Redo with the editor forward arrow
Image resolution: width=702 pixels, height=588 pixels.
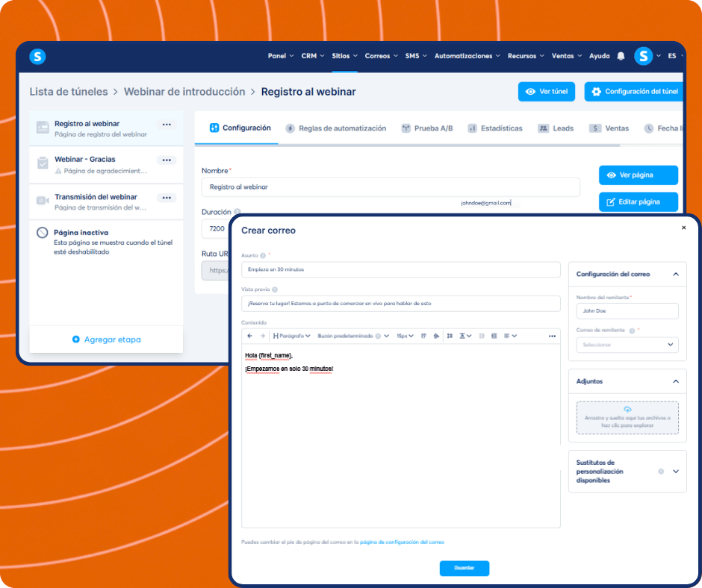click(x=262, y=336)
